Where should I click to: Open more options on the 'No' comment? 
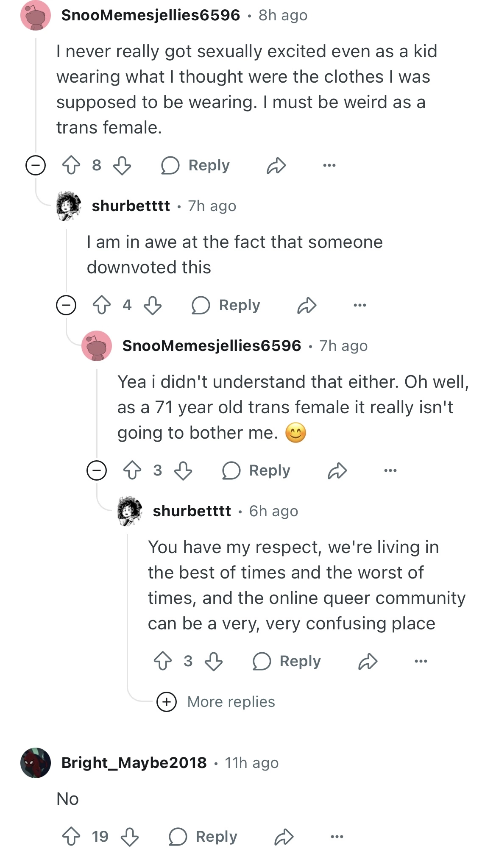point(337,837)
